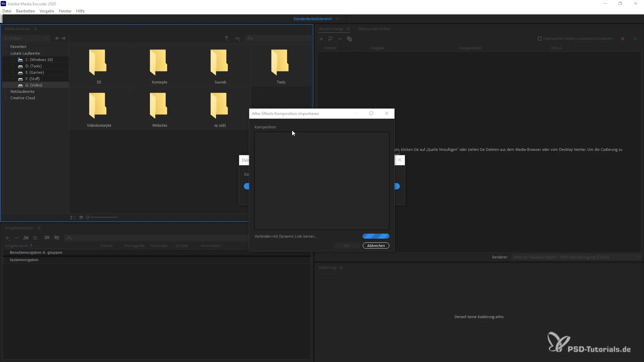The height and width of the screenshot is (362, 644).
Task: Import presets in Vorgabenbrowser
Action: click(47, 238)
